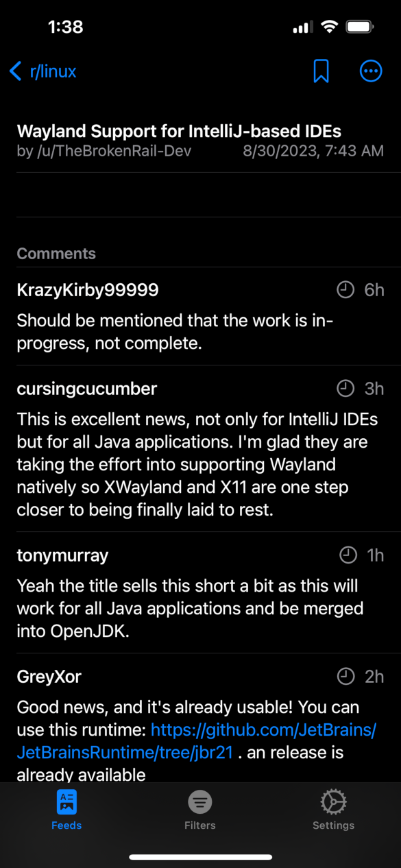
Task: Go back to r/linux
Action: point(42,71)
